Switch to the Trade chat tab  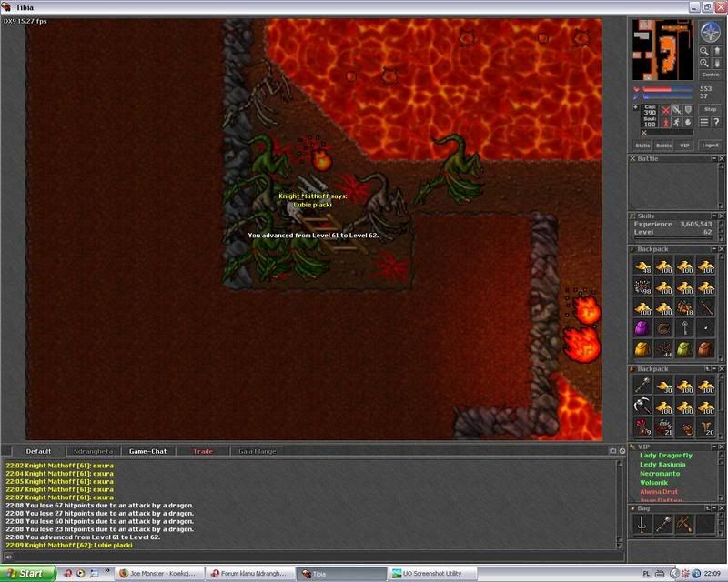tap(203, 451)
